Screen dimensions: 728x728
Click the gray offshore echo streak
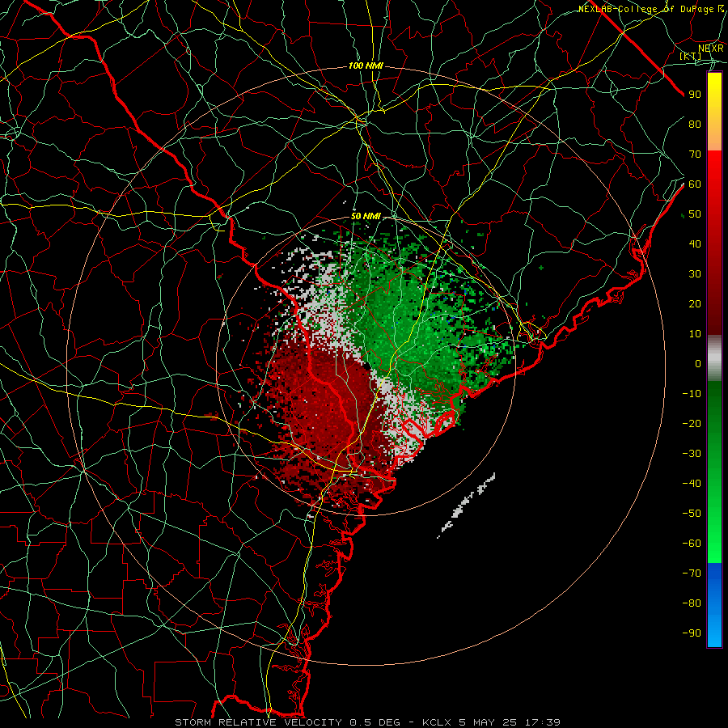point(466,505)
